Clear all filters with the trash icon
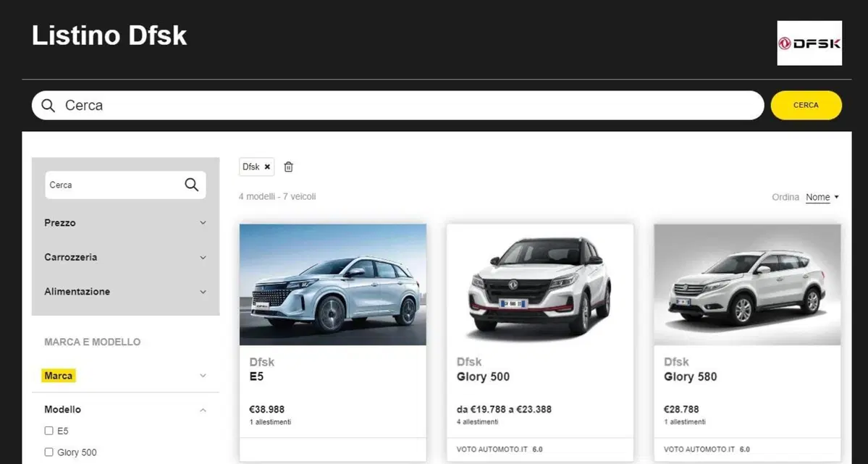 pyautogui.click(x=288, y=166)
